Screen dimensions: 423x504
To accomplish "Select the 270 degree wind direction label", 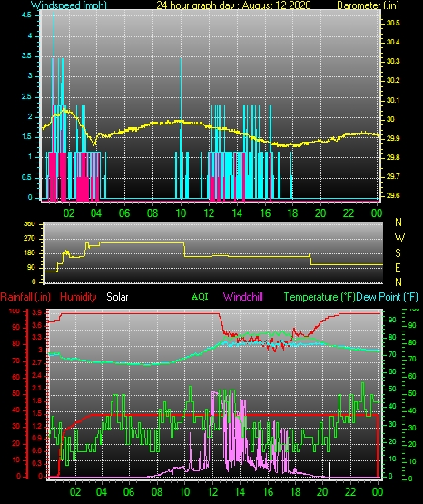I will 29,239.
